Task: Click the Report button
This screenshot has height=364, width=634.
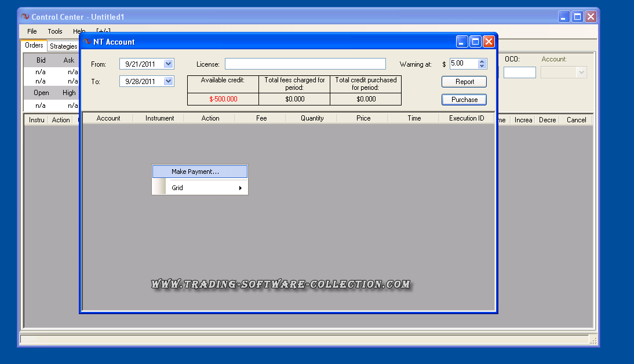Action: 464,82
